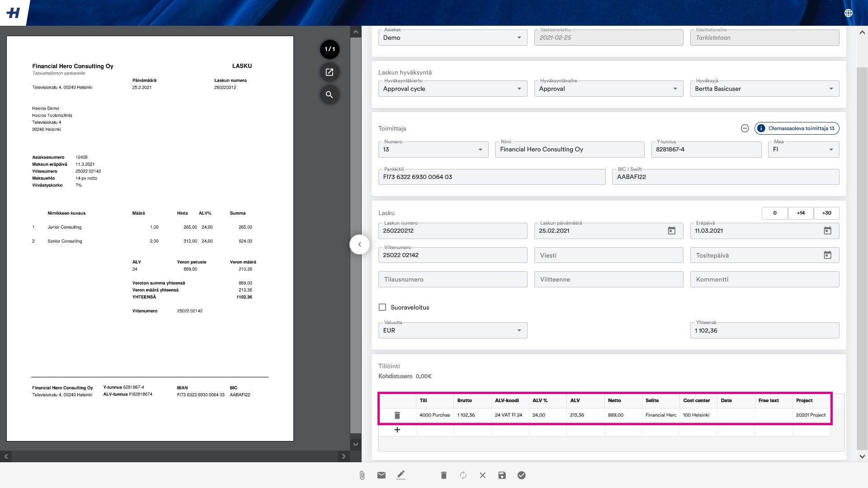The width and height of the screenshot is (868, 488).
Task: Click the supplier Nimi field
Action: [x=570, y=150]
